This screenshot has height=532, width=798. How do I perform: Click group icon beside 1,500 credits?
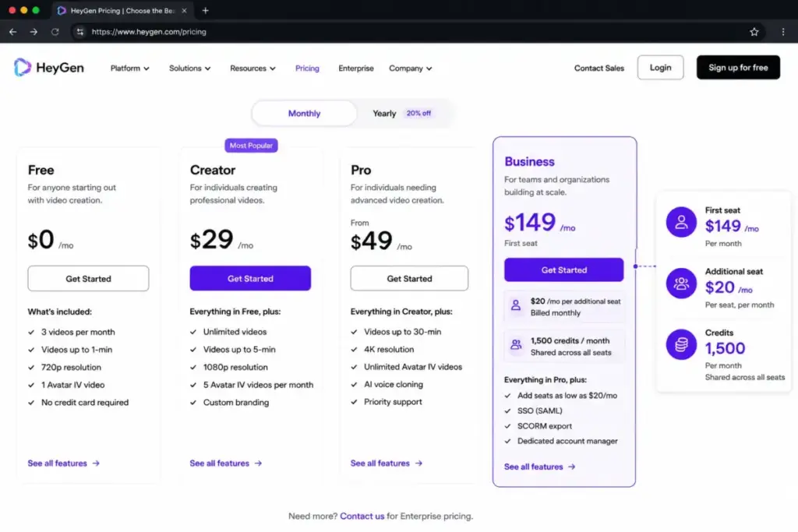pyautogui.click(x=516, y=345)
